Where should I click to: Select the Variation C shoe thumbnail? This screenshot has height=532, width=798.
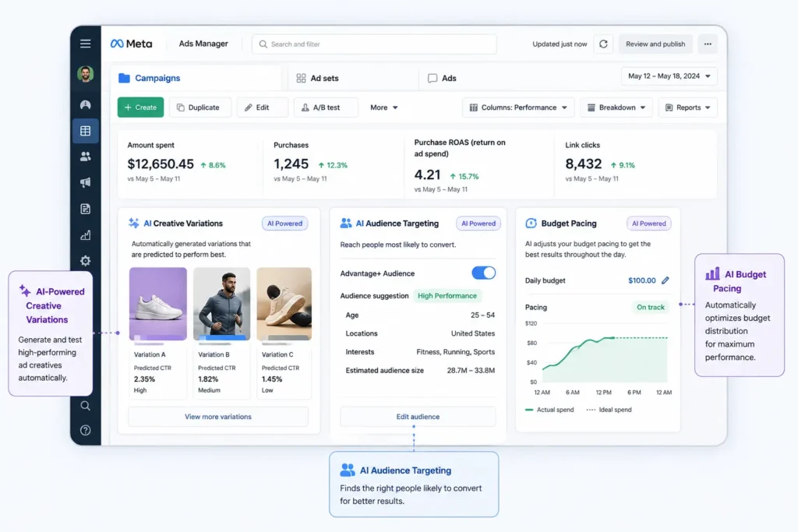click(284, 304)
